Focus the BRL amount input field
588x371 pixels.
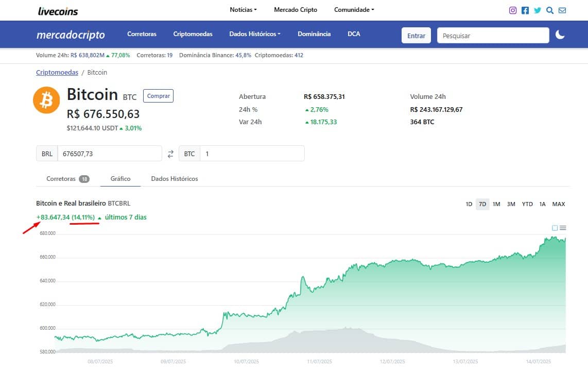pyautogui.click(x=110, y=154)
